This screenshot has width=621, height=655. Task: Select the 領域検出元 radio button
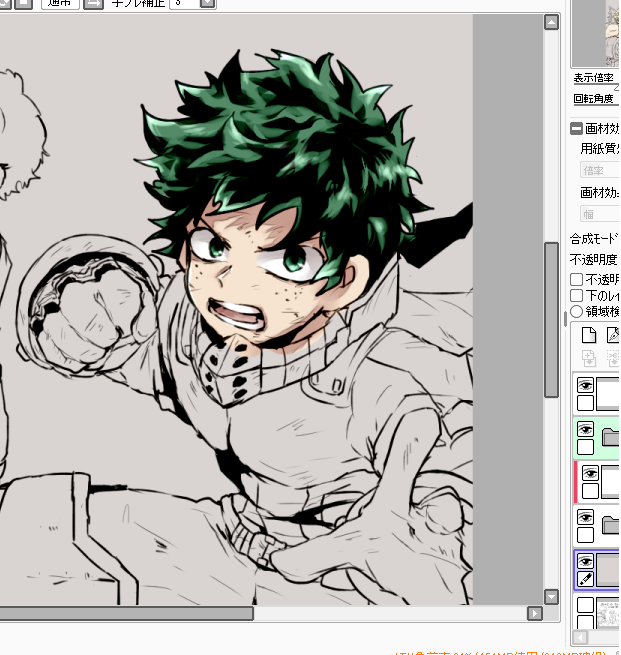[576, 311]
